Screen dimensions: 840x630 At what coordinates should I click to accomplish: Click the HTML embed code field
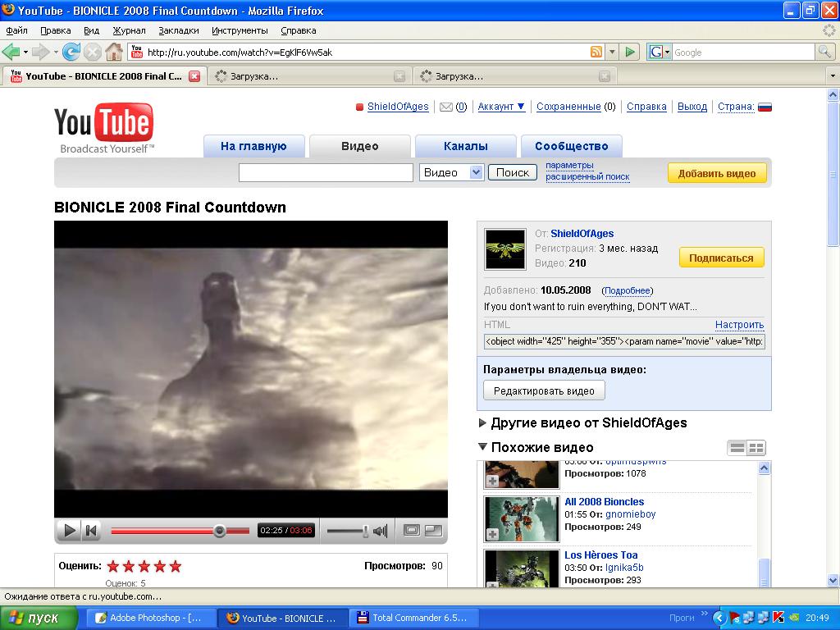[624, 341]
